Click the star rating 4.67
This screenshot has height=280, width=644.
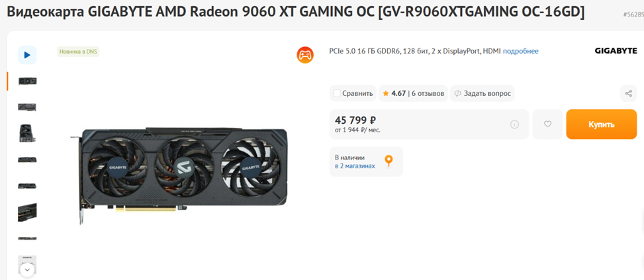click(x=394, y=93)
